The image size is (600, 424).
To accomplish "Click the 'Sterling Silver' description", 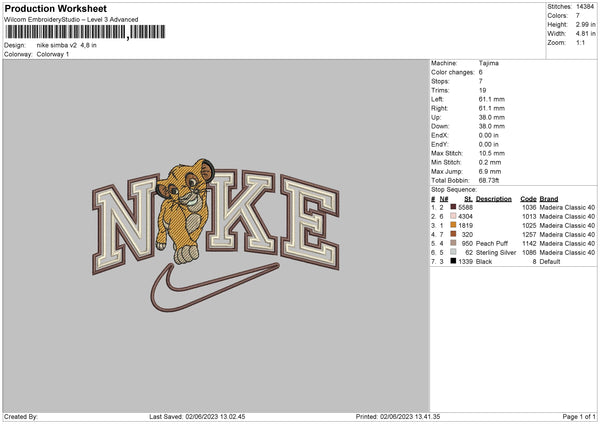I will click(x=496, y=253).
